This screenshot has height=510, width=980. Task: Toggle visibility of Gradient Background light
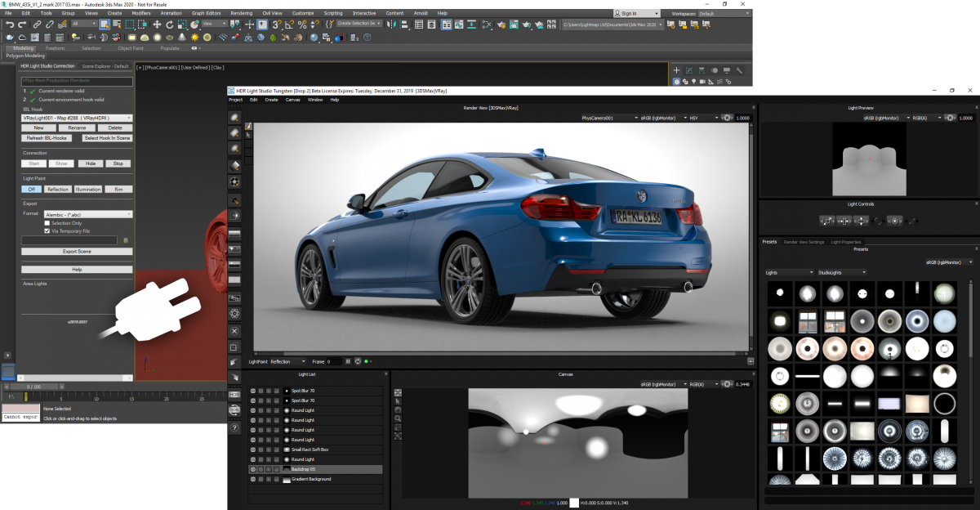point(252,479)
